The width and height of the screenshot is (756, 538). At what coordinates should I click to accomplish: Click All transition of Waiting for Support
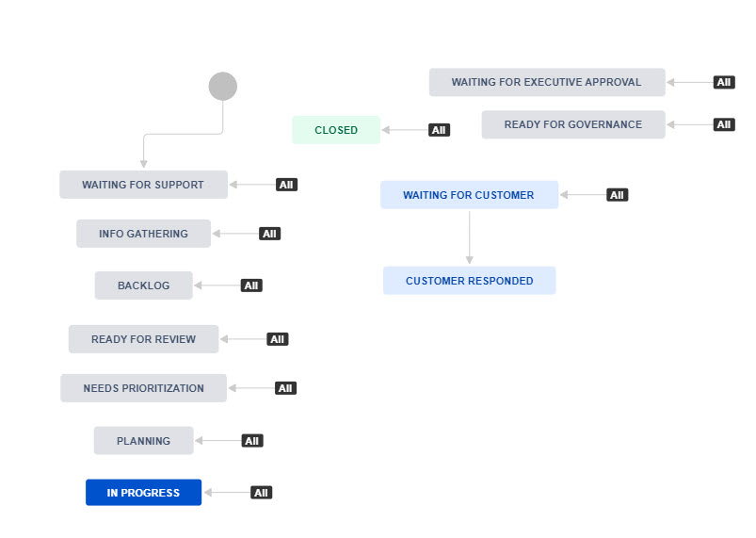[286, 185]
